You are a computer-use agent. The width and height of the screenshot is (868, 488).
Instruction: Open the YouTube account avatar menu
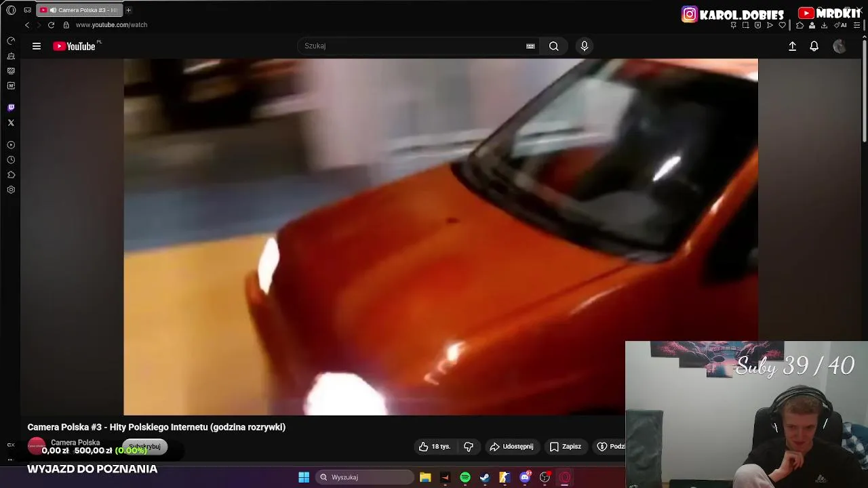840,46
